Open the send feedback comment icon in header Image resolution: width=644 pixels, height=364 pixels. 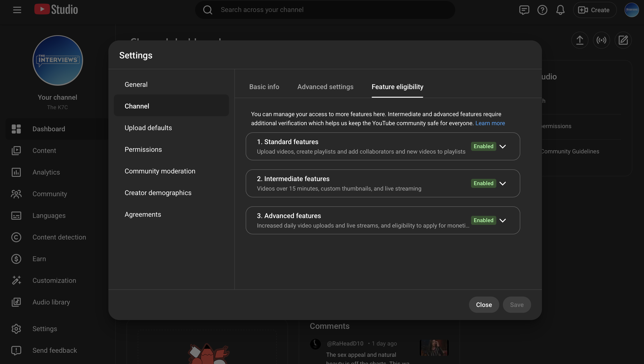click(x=524, y=10)
